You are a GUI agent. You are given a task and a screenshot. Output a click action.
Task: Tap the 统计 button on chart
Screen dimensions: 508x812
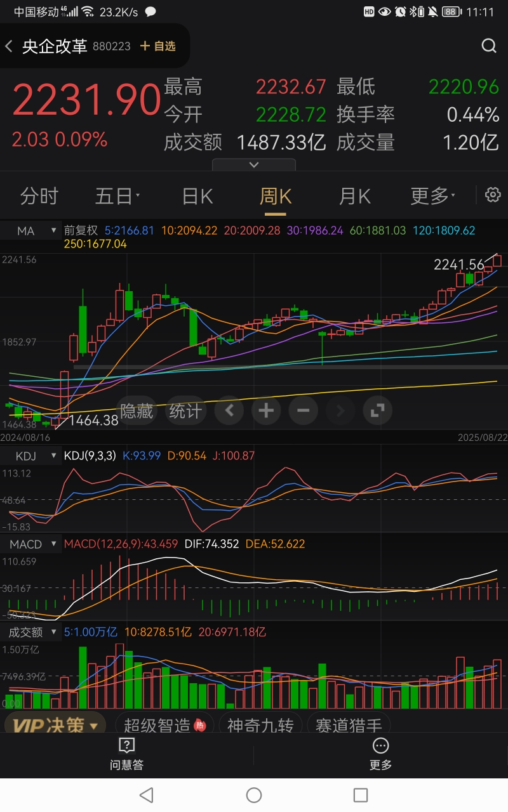(x=185, y=411)
